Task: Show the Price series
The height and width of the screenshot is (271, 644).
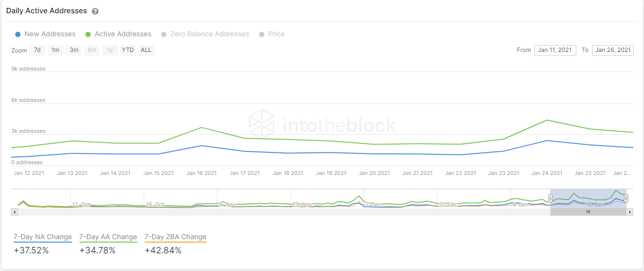Action: tap(272, 34)
